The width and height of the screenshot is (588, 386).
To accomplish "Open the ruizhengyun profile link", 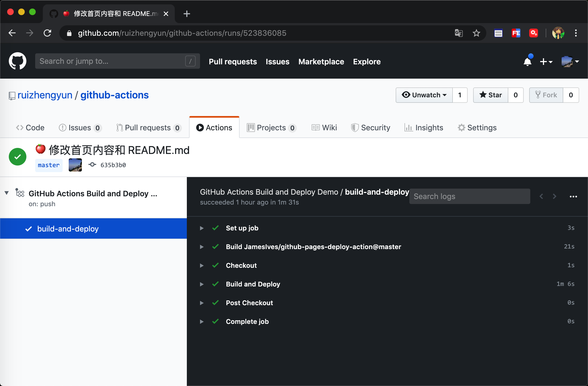I will tap(45, 95).
